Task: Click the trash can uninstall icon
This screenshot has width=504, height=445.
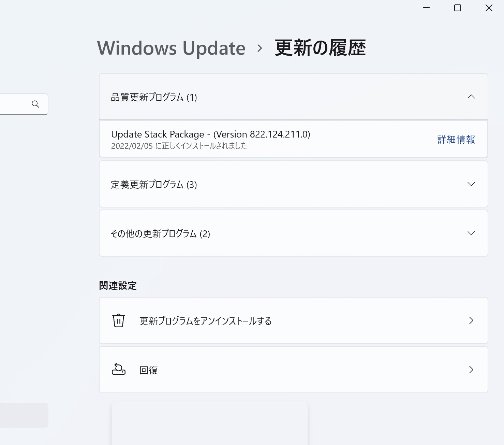Action: 118,320
